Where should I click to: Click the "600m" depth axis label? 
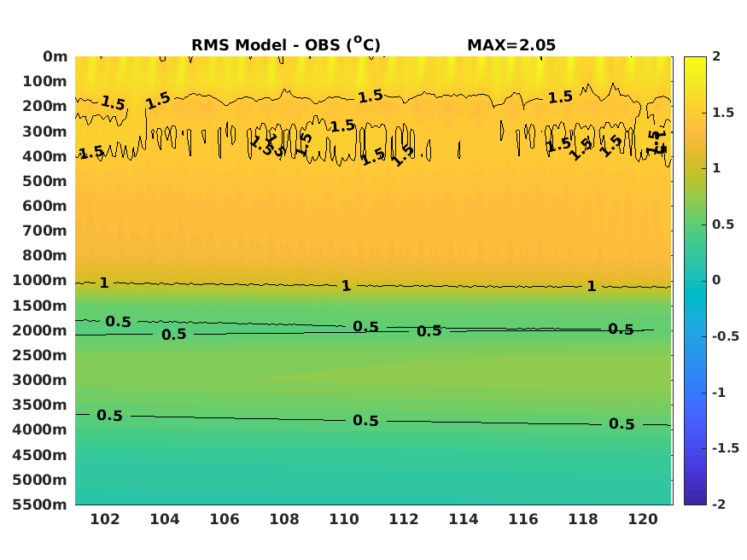44,206
